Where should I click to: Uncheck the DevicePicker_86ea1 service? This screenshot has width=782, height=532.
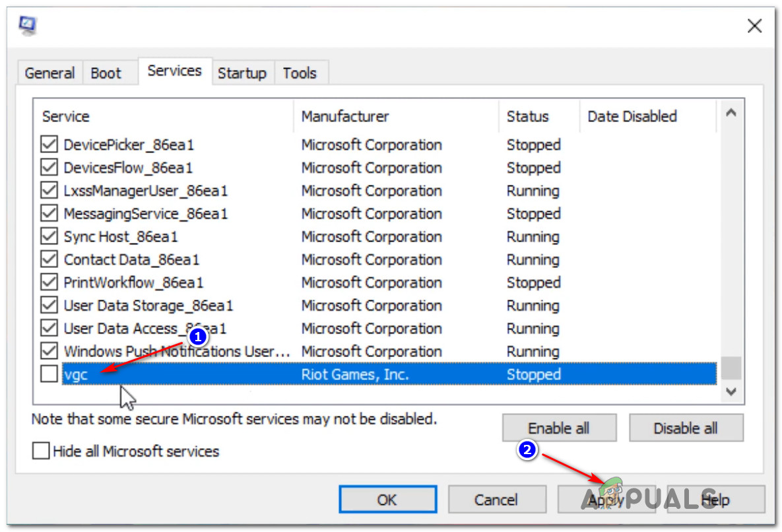(49, 145)
